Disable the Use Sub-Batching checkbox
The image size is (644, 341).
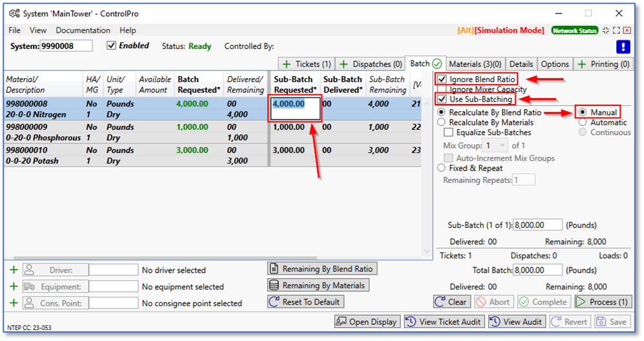tap(442, 99)
